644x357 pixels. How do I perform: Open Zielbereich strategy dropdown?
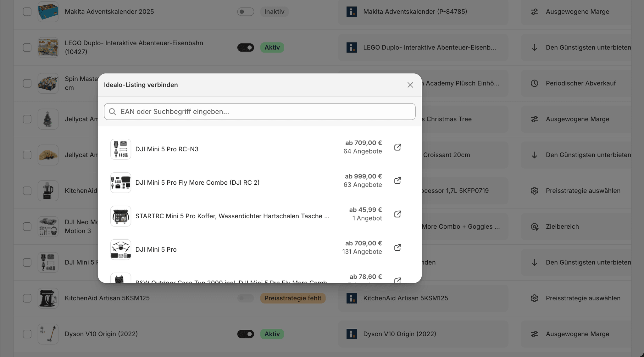point(576,226)
